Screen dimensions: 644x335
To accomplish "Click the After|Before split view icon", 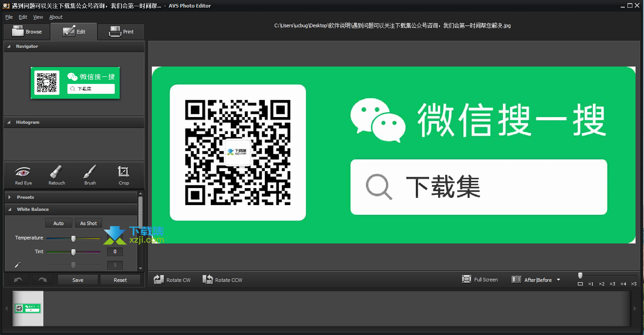I will [x=516, y=280].
